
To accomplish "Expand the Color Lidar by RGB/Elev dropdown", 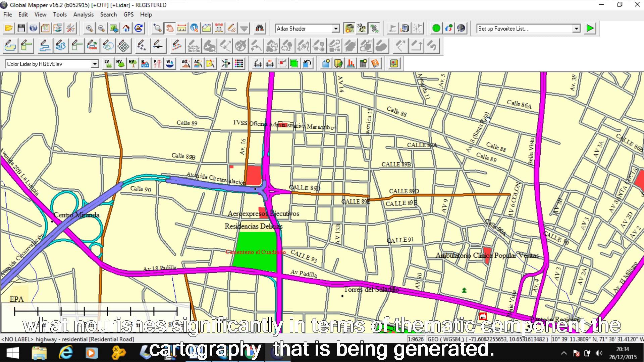I will (x=95, y=63).
